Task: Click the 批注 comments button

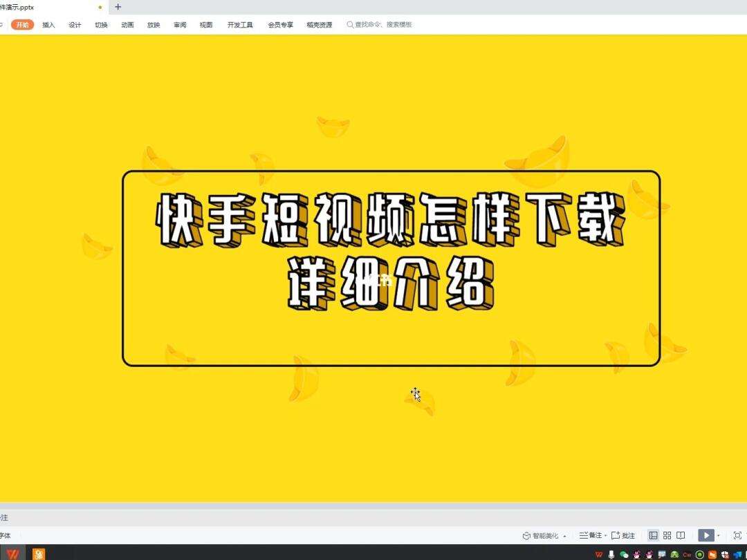Action: [x=623, y=535]
